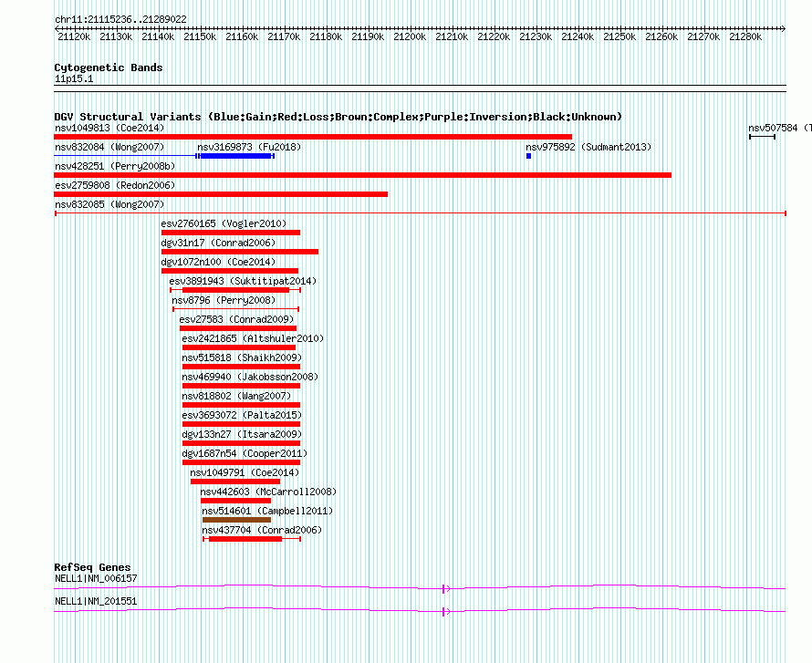Click the brown nsv514601 complex variant bar
812x663 pixels.
pos(236,520)
